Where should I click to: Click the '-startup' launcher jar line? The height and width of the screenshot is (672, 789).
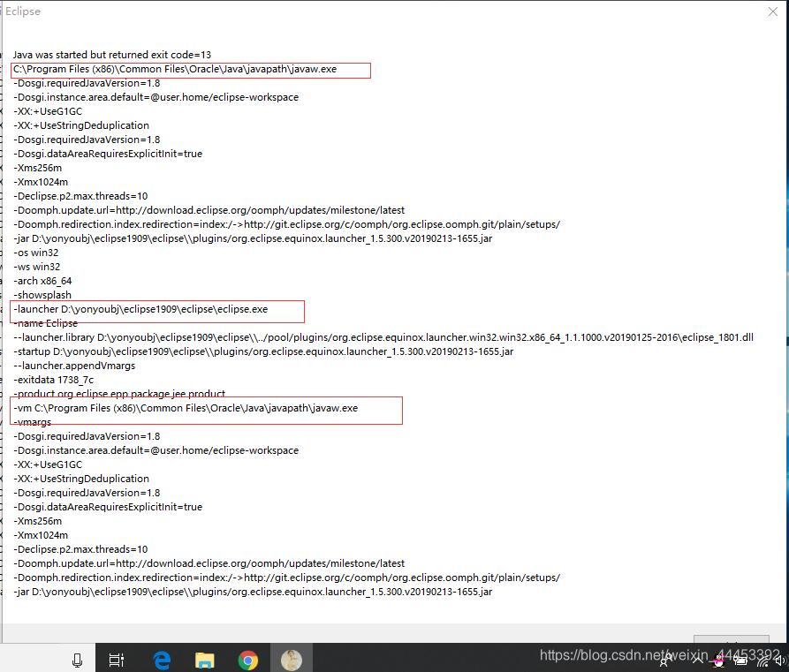(x=263, y=351)
